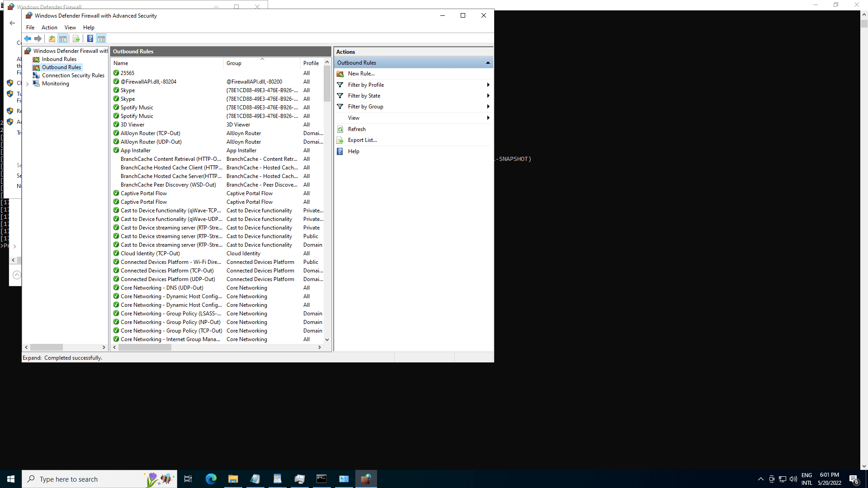
Task: Select the Spotify Music outbound rule
Action: [x=137, y=108]
